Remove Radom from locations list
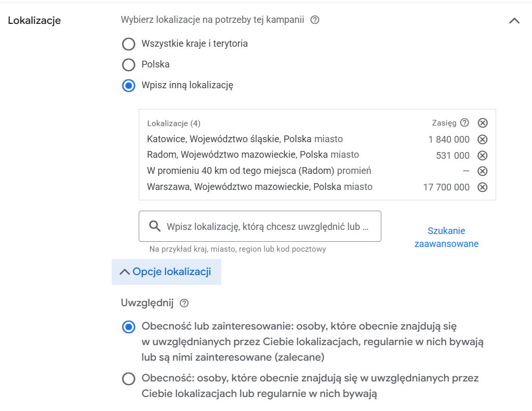Screen dimensions: 532x411 [482, 155]
